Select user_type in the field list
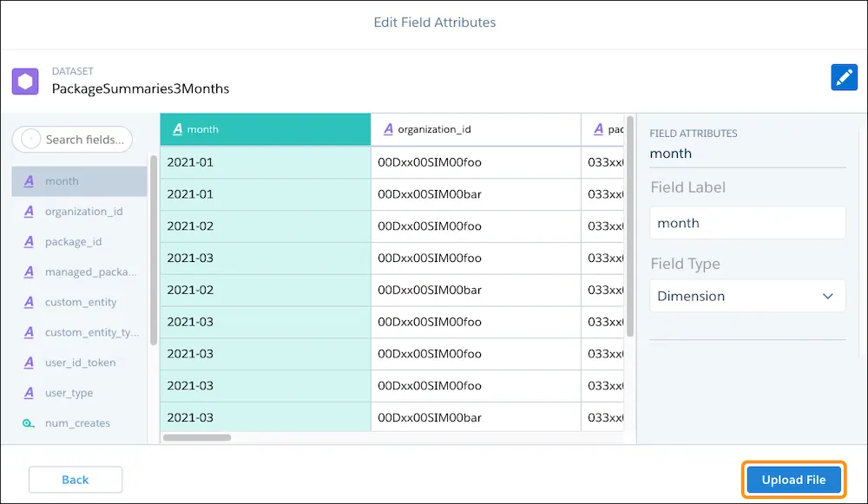Viewport: 868px width, 504px height. click(79, 393)
